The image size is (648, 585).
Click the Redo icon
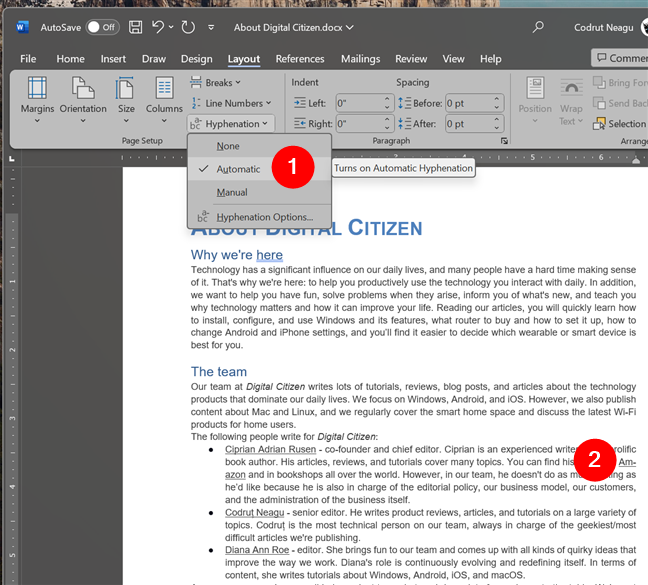188,28
